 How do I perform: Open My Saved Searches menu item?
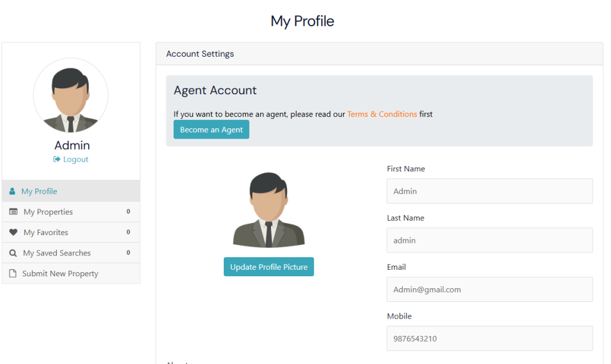tap(57, 253)
